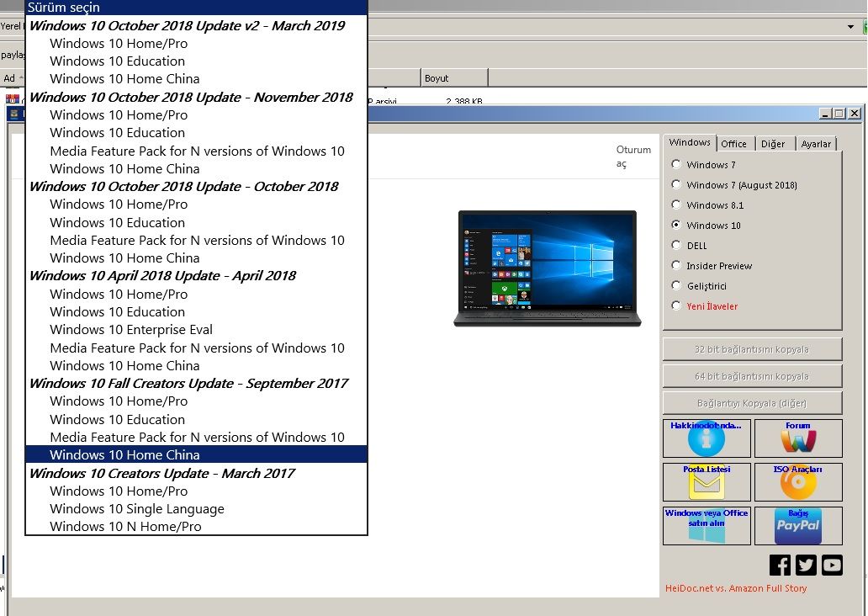
Task: Click the Windows 10 laptop image
Action: point(547,268)
